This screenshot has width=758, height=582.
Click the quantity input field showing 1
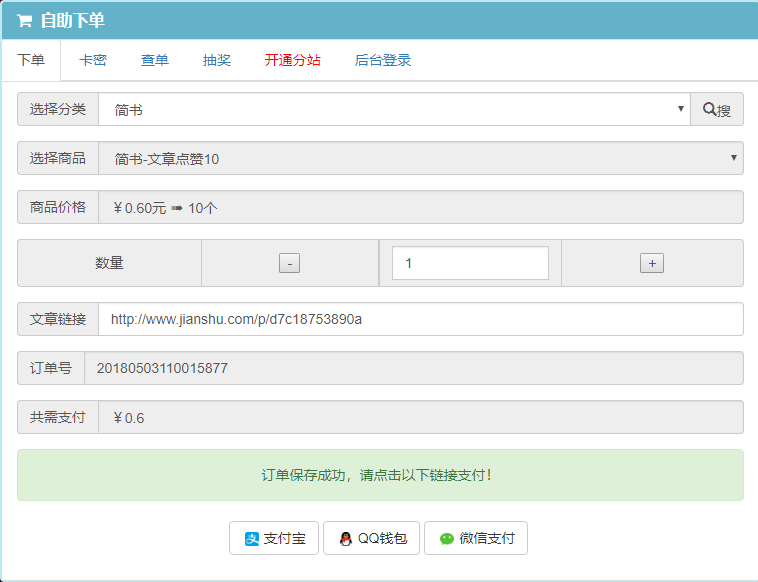tap(470, 263)
